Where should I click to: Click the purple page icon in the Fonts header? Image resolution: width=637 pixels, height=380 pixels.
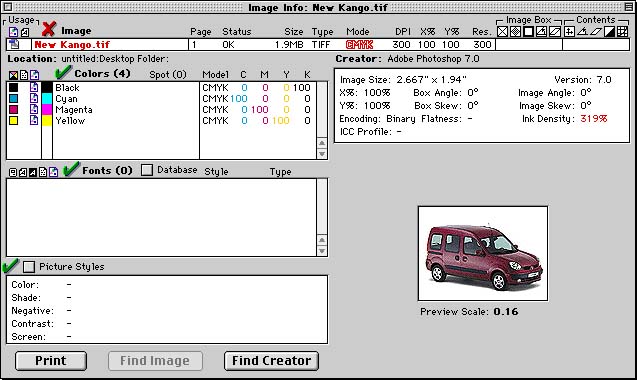coord(54,172)
